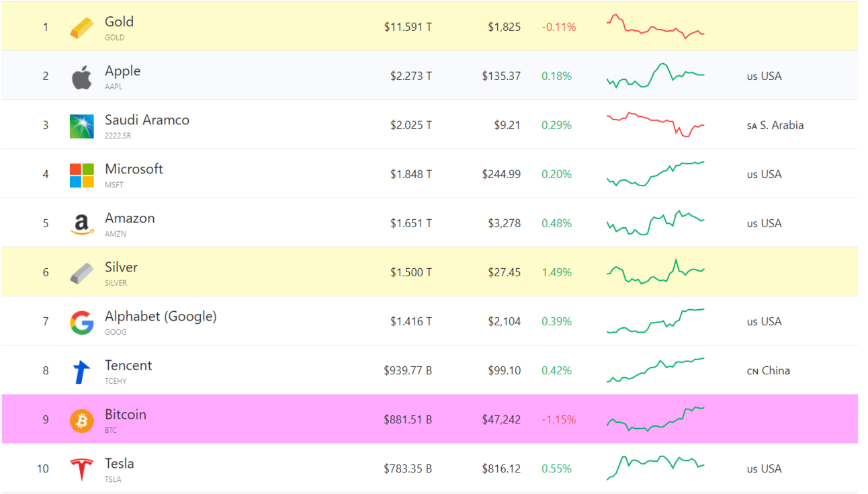Click the GOOG ticker symbol

[x=116, y=332]
